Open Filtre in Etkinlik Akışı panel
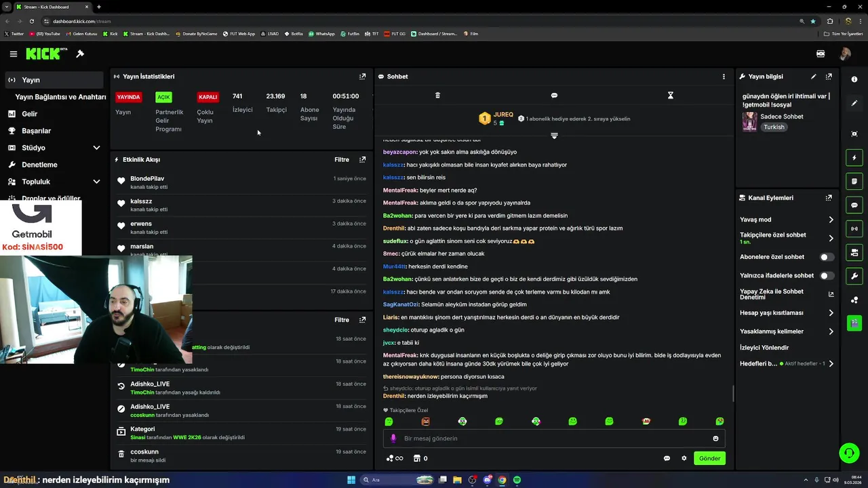Screen dimensions: 868x488 [342, 160]
